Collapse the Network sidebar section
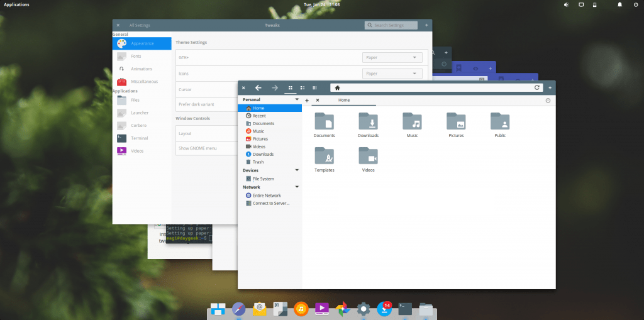This screenshot has height=320, width=644. click(x=297, y=187)
